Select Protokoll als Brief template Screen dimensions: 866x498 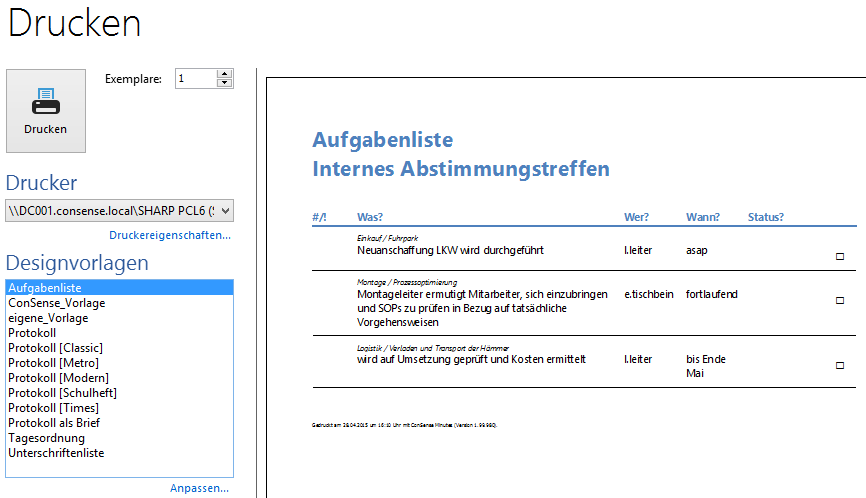54,423
